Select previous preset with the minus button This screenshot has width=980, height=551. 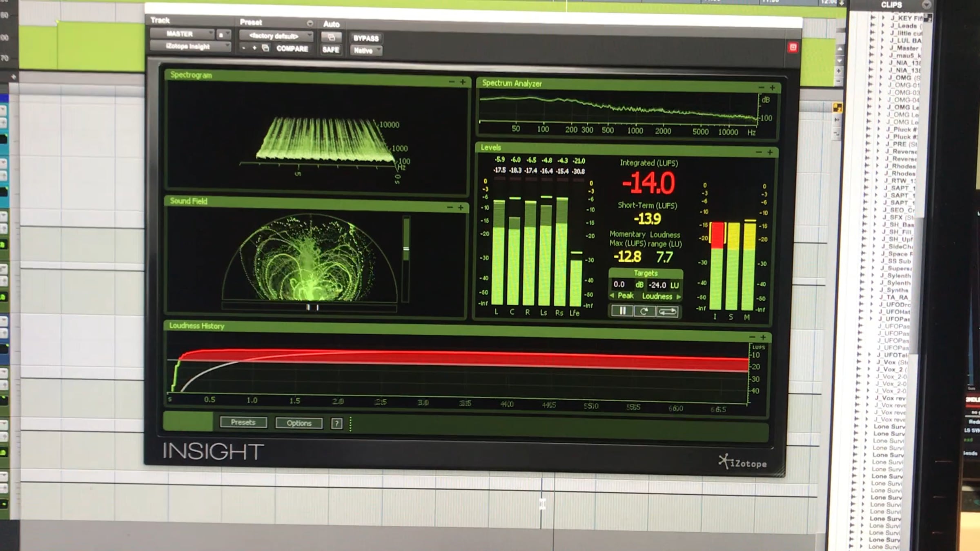244,48
